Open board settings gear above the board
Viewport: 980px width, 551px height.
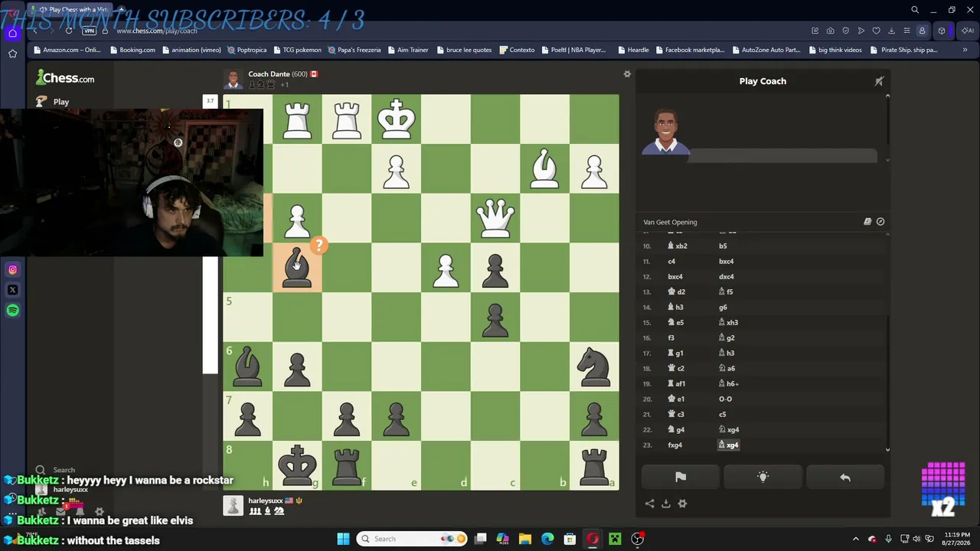[627, 74]
